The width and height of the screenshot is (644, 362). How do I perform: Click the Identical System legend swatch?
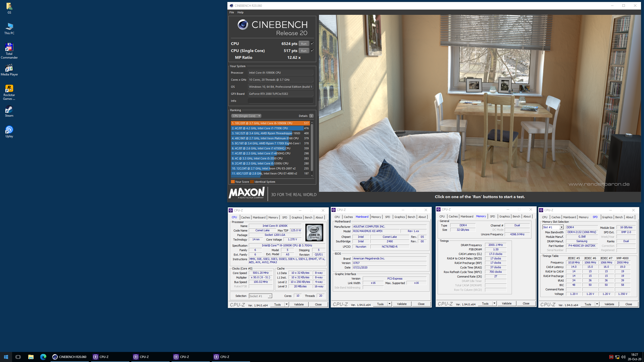252,182
